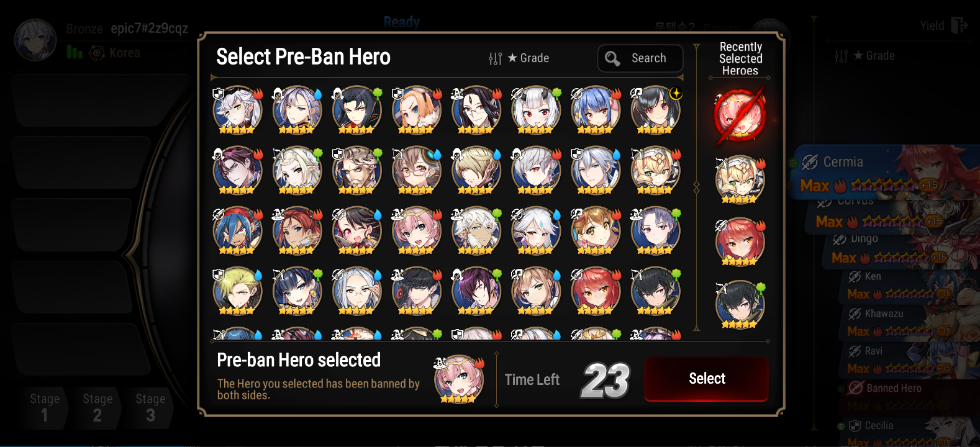Open the Grade filter in right panel
980x447 pixels.
(864, 56)
